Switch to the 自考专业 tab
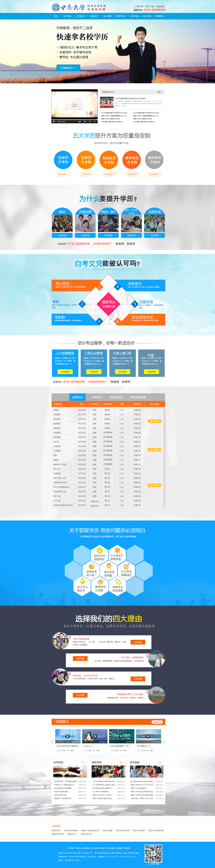Image resolution: width=215 pixels, height=868 pixels. pyautogui.click(x=77, y=397)
